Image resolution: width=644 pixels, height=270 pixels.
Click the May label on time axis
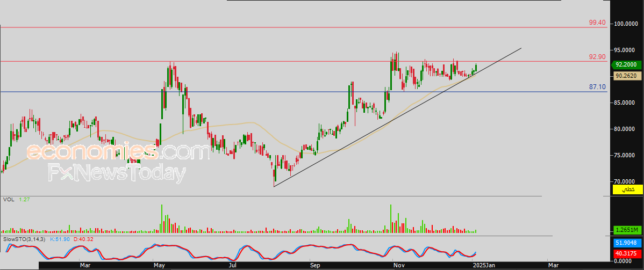click(x=159, y=266)
